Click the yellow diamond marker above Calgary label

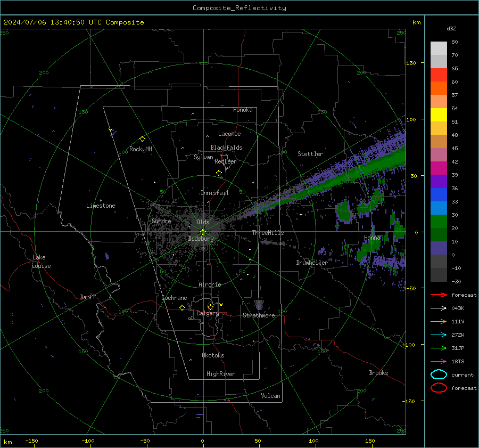(x=210, y=307)
